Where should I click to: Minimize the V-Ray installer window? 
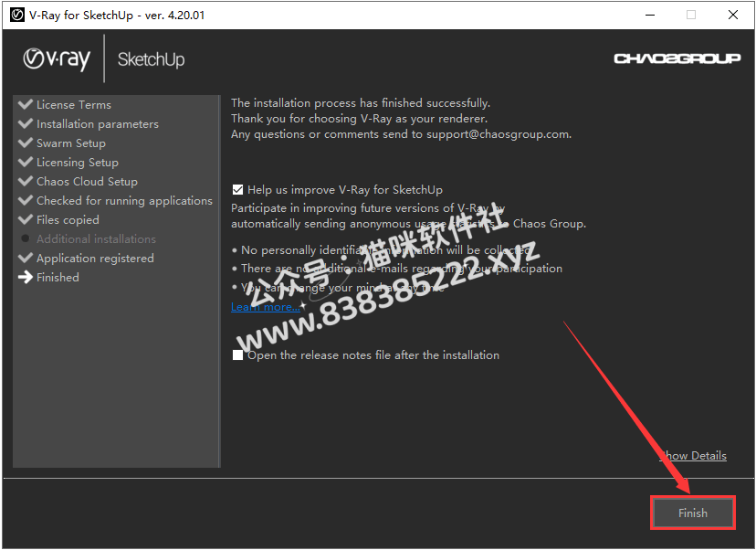pyautogui.click(x=650, y=15)
